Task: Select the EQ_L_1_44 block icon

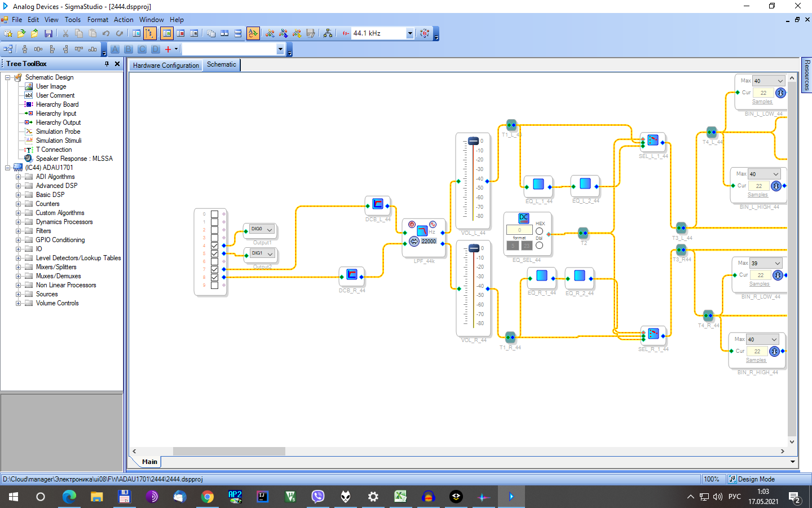Action: tap(539, 184)
